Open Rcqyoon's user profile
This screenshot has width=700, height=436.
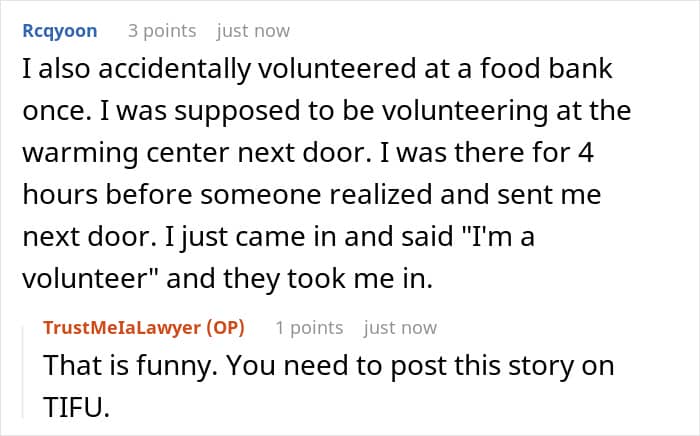(60, 31)
